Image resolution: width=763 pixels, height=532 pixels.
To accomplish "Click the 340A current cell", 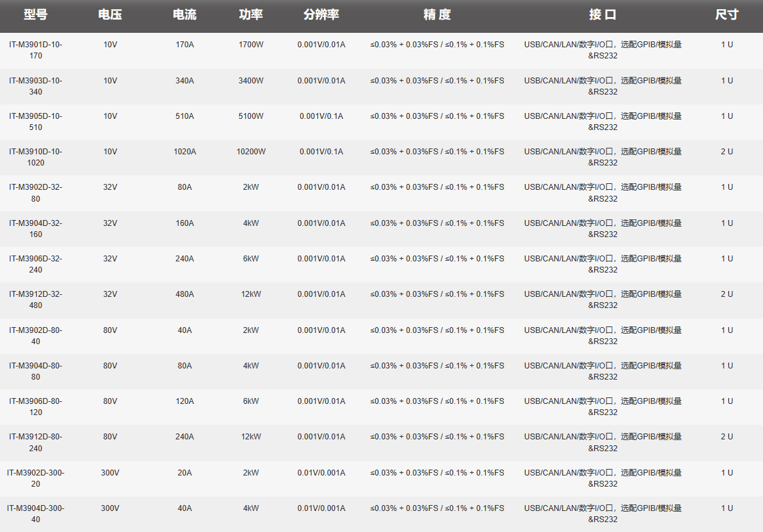I will click(185, 81).
